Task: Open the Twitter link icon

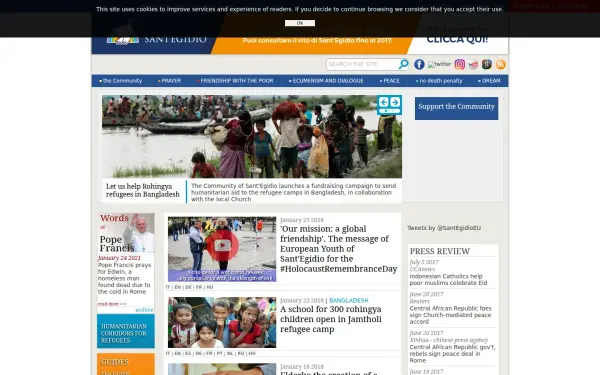Action: click(x=439, y=64)
